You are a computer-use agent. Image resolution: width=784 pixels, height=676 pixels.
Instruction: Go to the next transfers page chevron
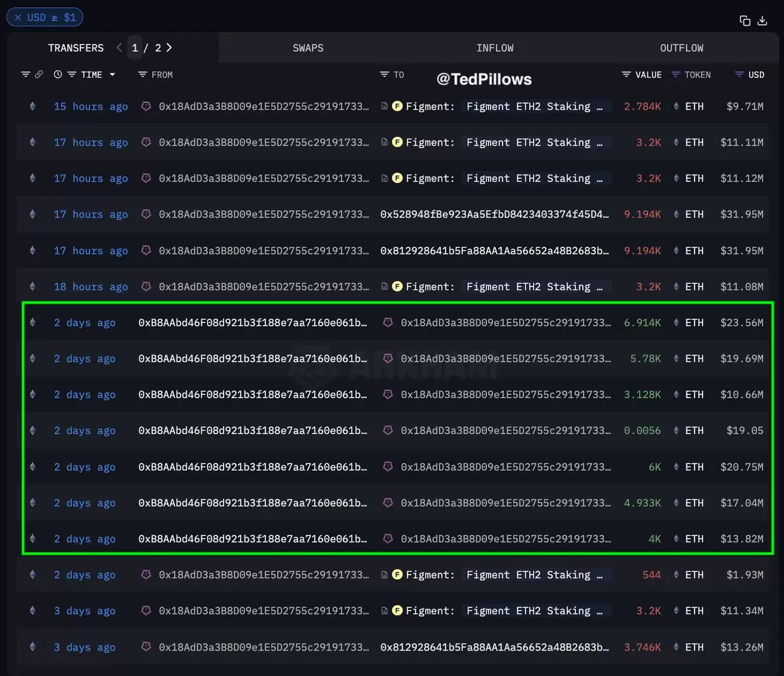point(169,48)
